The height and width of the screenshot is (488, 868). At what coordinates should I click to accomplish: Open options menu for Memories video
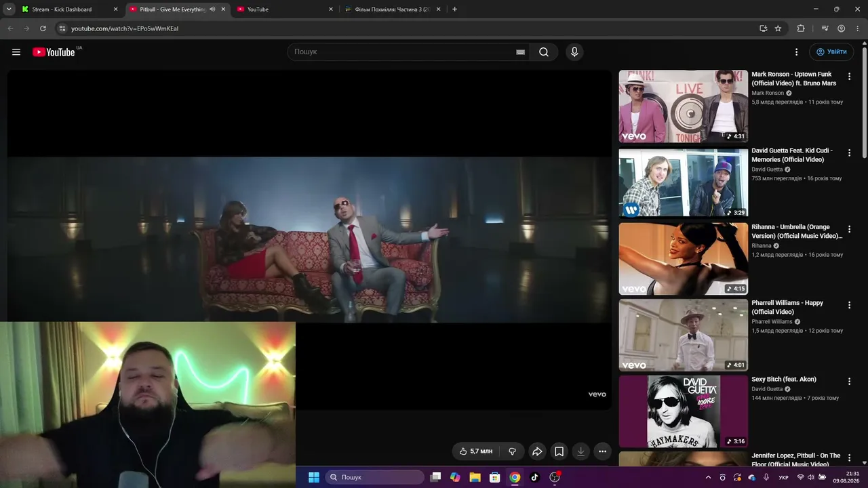(849, 153)
